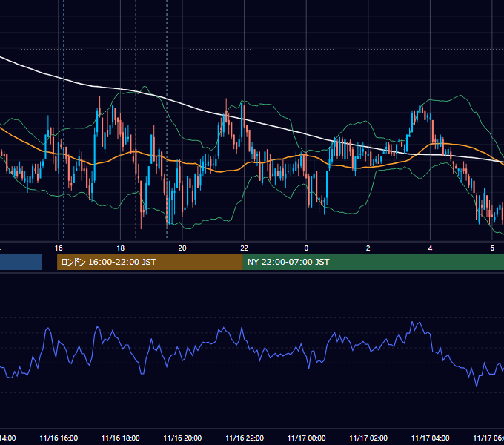Click the 11/17 04:00 date label

click(x=431, y=438)
